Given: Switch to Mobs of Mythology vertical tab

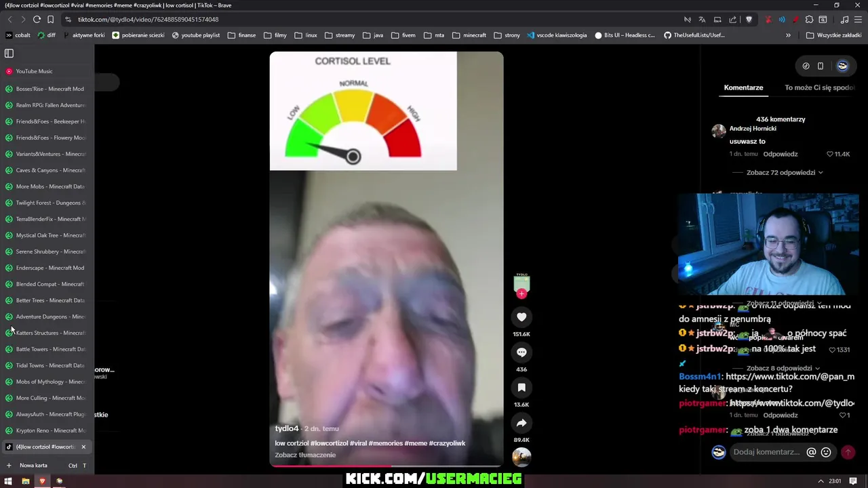Looking at the screenshot, I should click(x=47, y=382).
